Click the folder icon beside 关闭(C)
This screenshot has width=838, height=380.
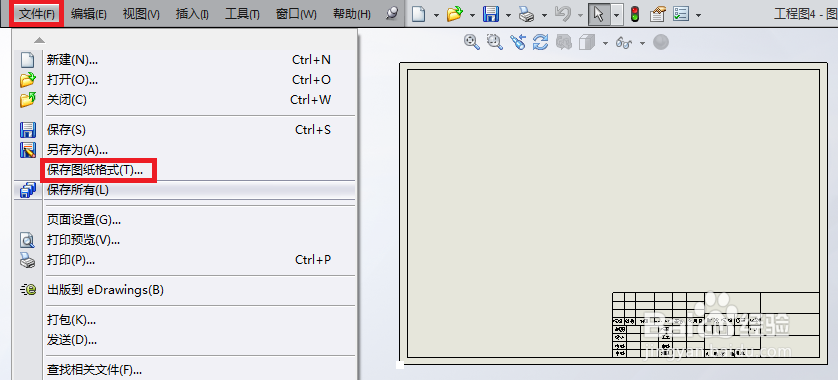point(27,99)
